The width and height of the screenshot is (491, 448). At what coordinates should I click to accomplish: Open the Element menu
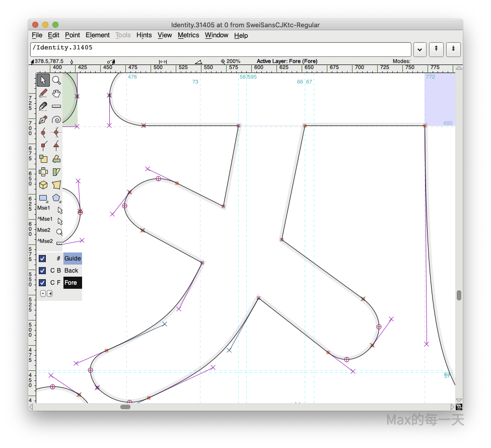97,35
